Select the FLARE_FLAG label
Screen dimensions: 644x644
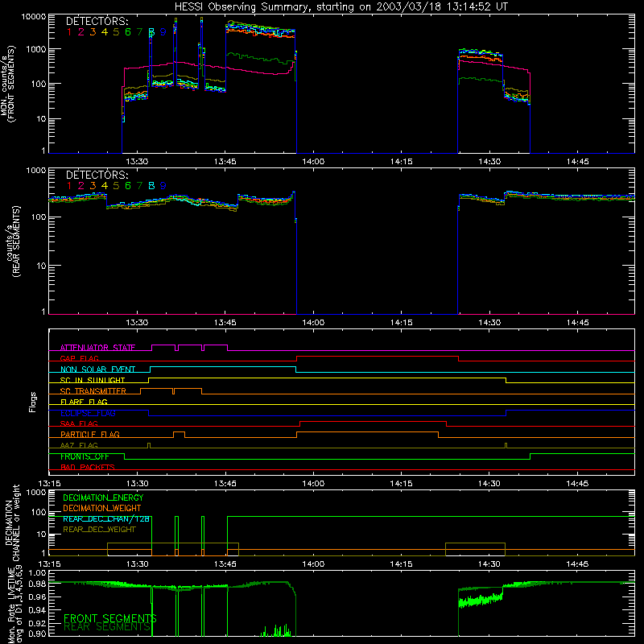[84, 402]
